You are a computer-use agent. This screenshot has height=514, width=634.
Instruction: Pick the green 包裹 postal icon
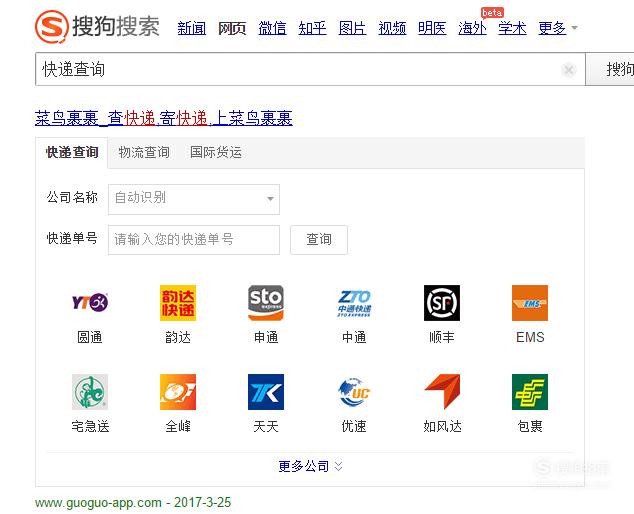(x=530, y=392)
